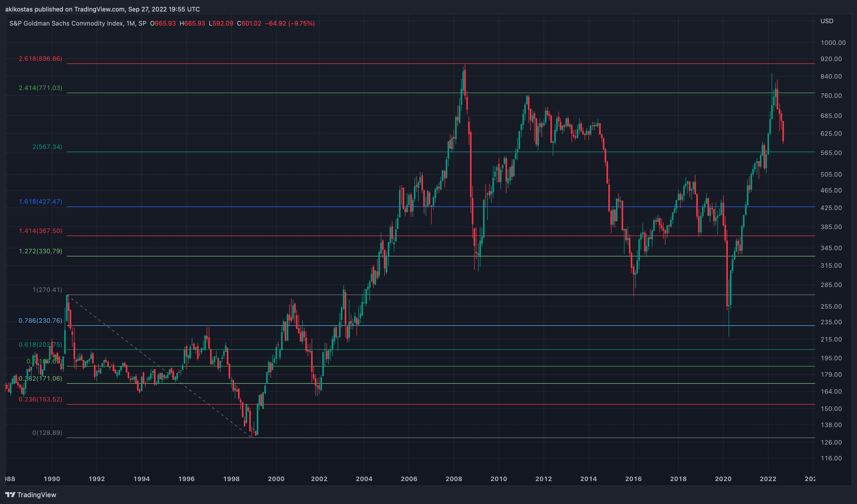
Task: Click the 1.414(367.50) Fibonacci level label
Action: tap(40, 231)
